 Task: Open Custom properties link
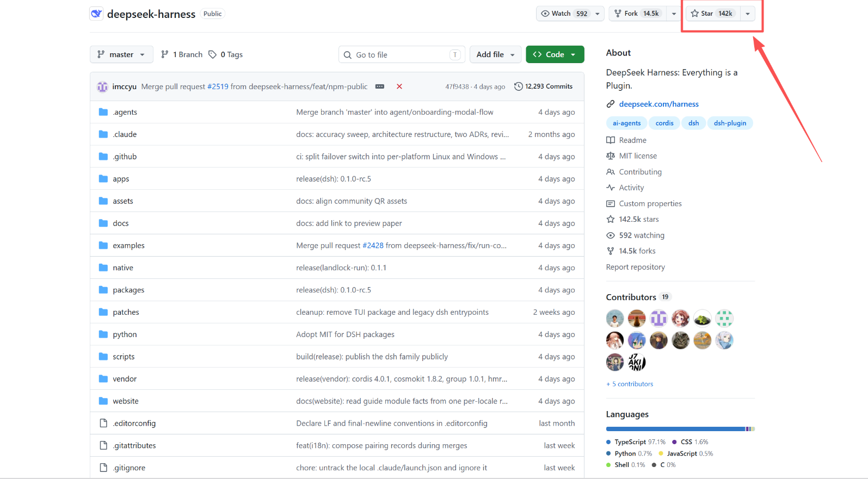point(644,204)
